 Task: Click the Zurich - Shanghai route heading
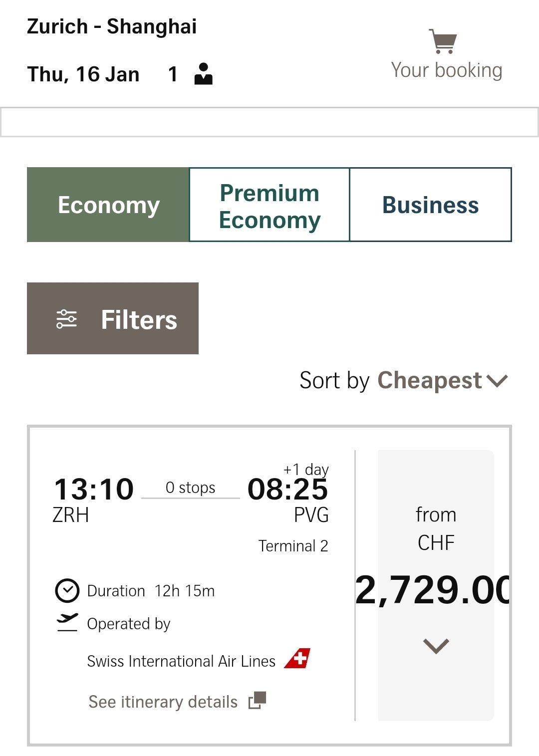[112, 26]
